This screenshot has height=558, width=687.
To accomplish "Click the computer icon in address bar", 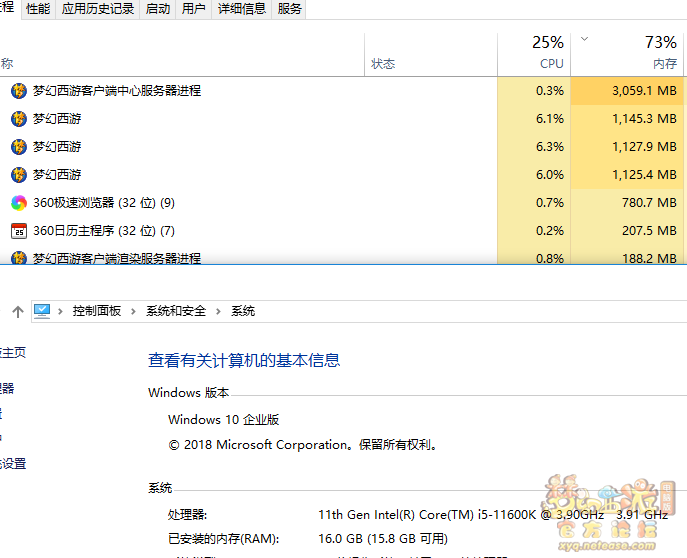I will pyautogui.click(x=42, y=311).
